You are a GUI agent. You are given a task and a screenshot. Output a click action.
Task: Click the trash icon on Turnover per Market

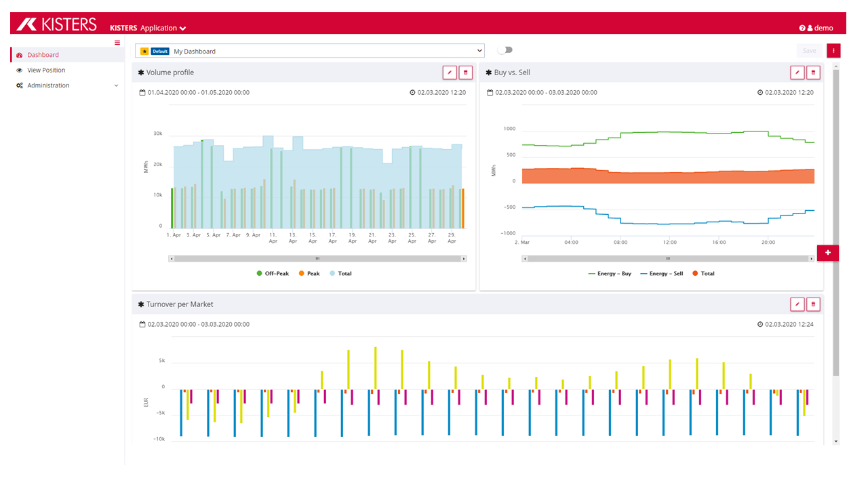pyautogui.click(x=814, y=304)
